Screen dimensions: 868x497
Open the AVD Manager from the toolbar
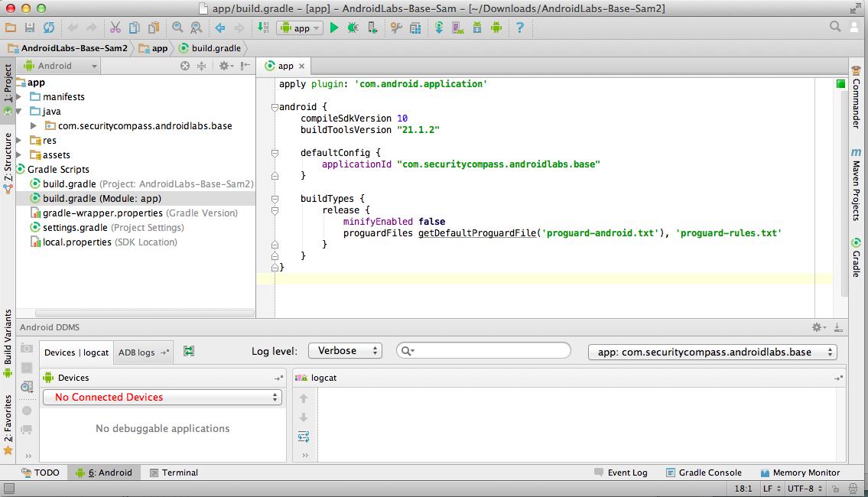pyautogui.click(x=458, y=28)
